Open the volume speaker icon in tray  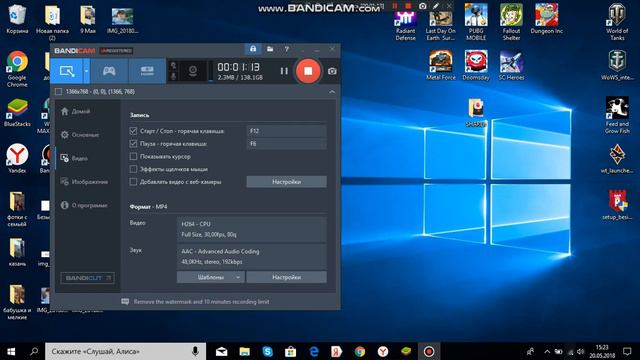pyautogui.click(x=581, y=351)
